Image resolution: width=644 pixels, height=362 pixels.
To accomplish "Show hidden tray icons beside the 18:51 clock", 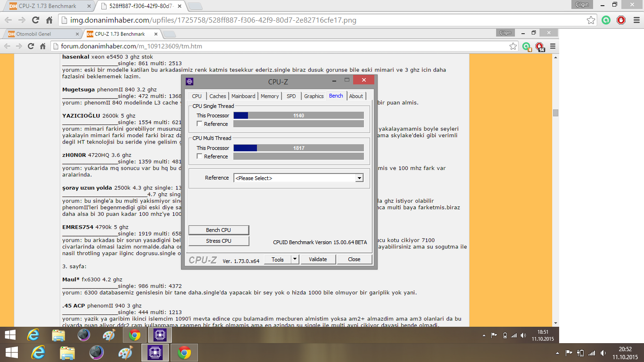I will [x=484, y=336].
